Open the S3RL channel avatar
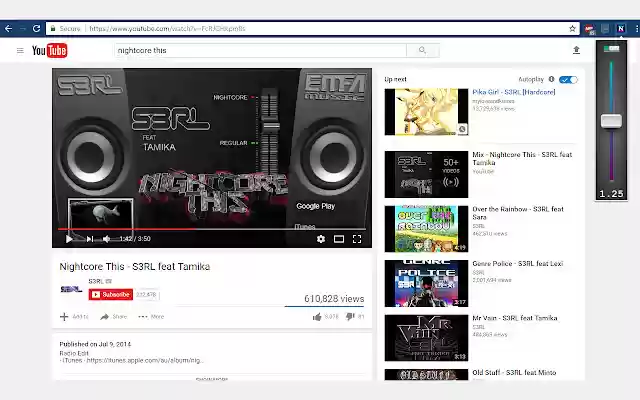The height and width of the screenshot is (400, 640). pos(71,289)
